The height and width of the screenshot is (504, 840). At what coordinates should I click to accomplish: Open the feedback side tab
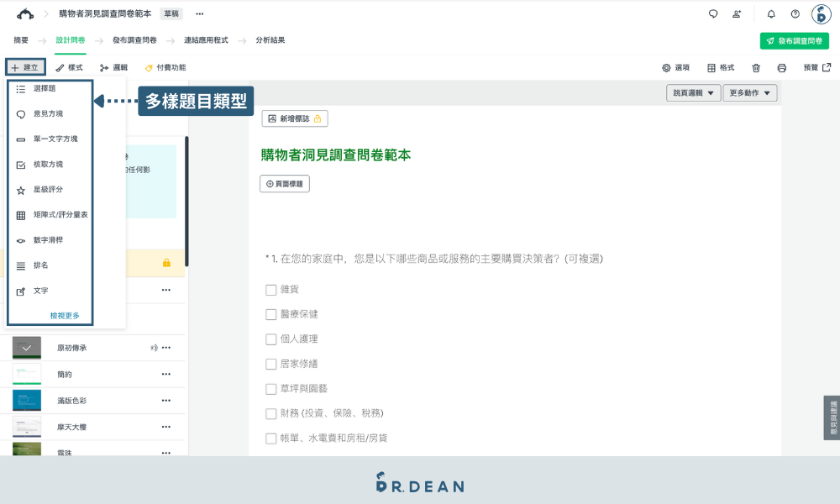pos(832,417)
